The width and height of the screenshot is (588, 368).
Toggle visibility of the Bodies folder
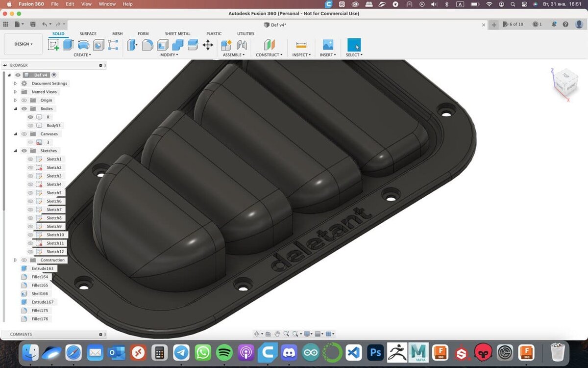24,109
